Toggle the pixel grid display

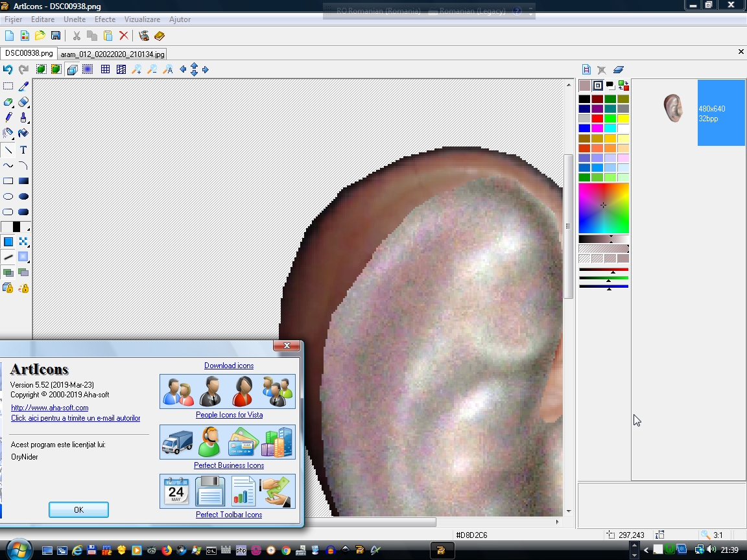pos(105,69)
